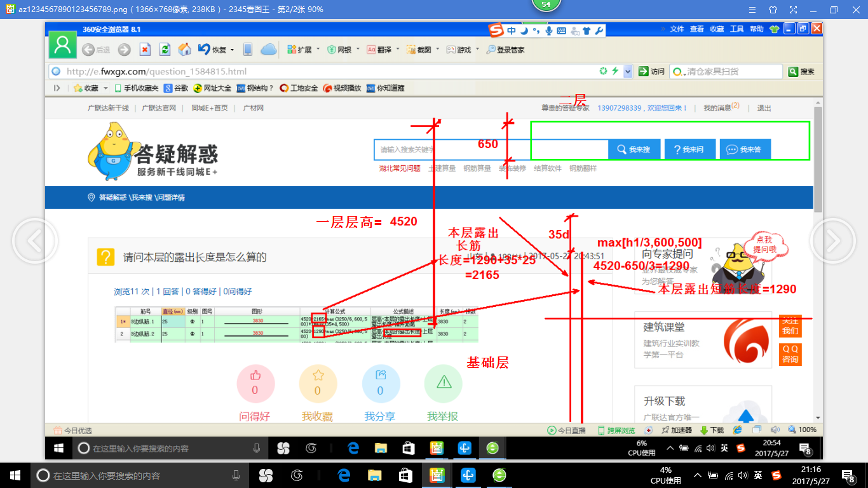The width and height of the screenshot is (868, 488).
Task: Click the 访问 go button
Action: point(652,72)
